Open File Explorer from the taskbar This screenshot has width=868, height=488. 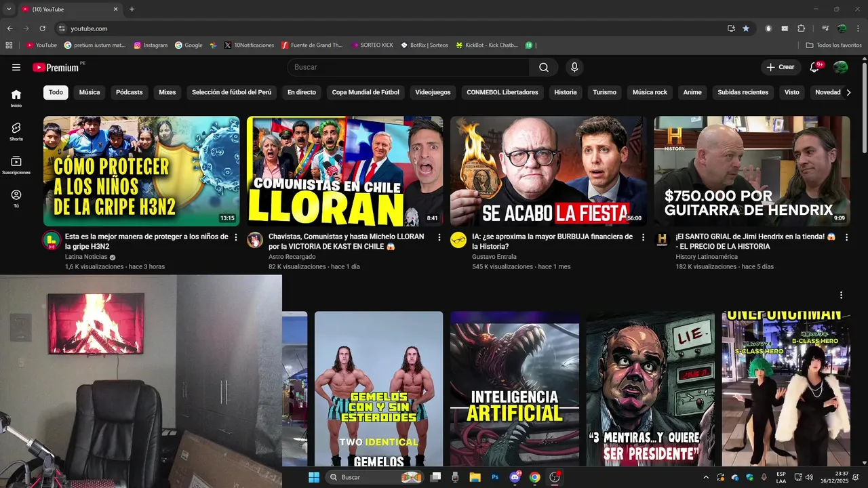475,477
